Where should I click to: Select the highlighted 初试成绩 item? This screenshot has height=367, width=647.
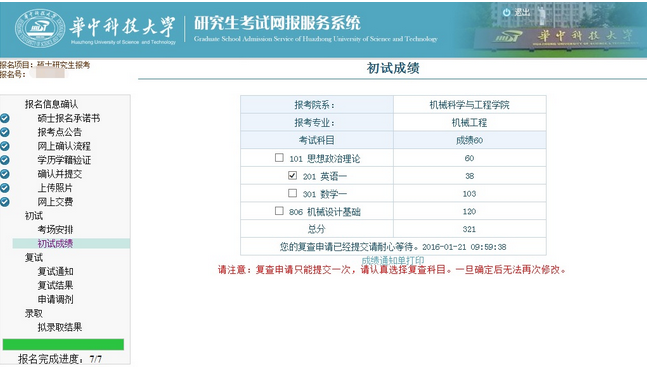click(55, 244)
